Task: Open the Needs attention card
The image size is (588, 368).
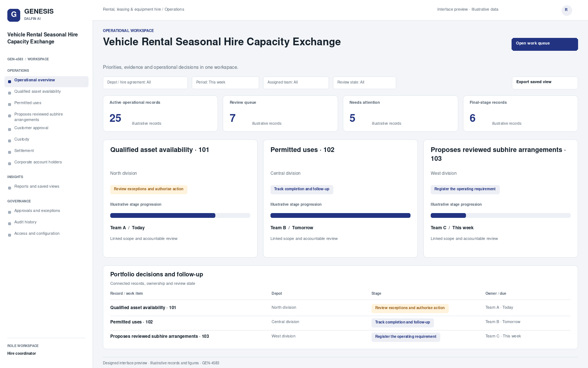Action: (x=401, y=113)
